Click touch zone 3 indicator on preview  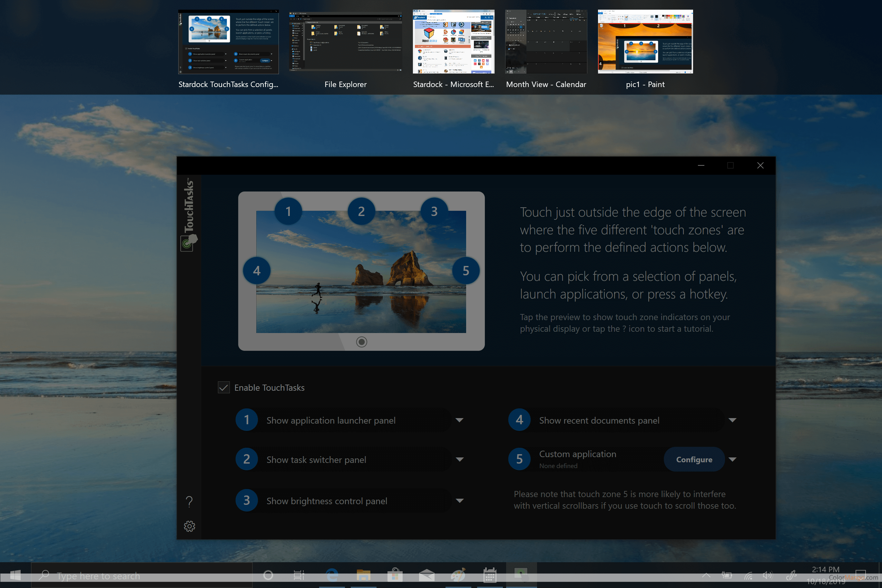[434, 211]
